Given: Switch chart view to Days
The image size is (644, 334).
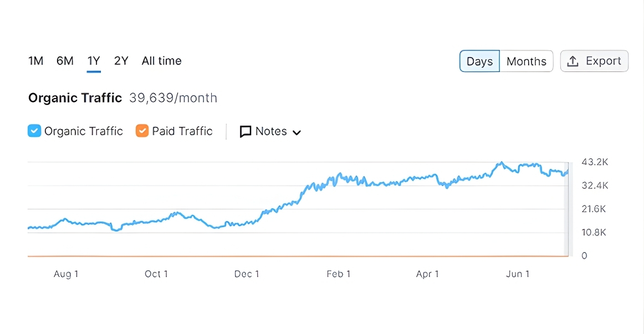Looking at the screenshot, I should pos(479,61).
